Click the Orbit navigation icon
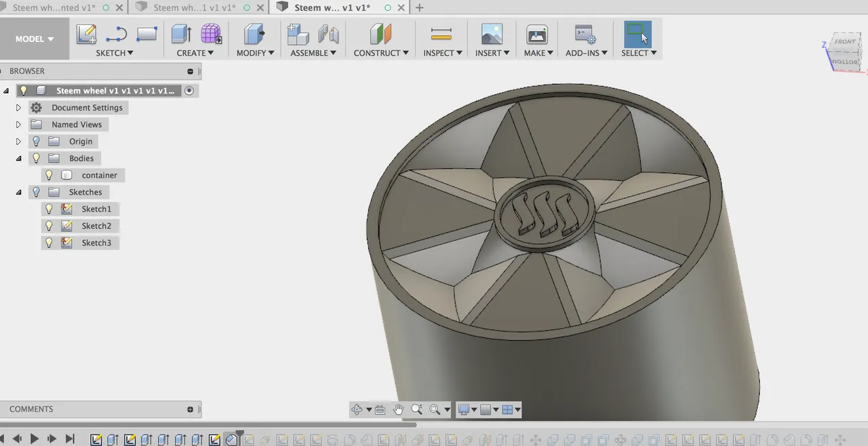Image resolution: width=868 pixels, height=446 pixels. [x=357, y=409]
